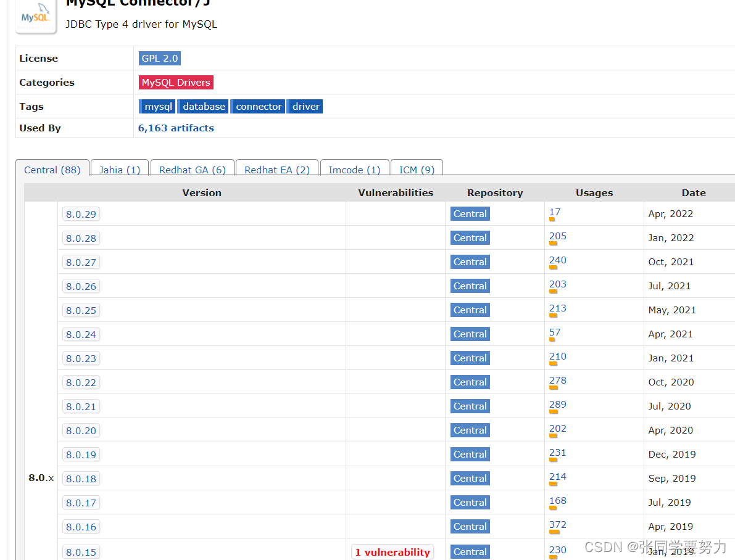Open the 214 usages link
Screen dimensions: 735x560
tap(558, 477)
